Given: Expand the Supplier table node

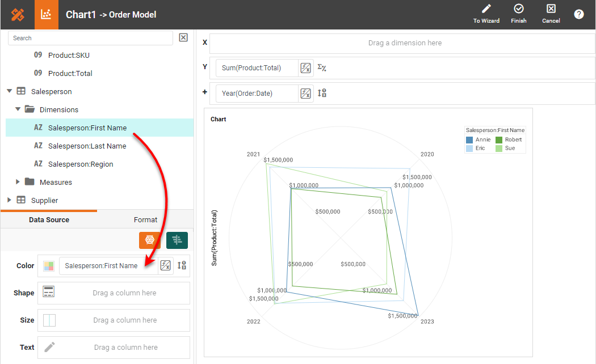Looking at the screenshot, I should [x=10, y=200].
